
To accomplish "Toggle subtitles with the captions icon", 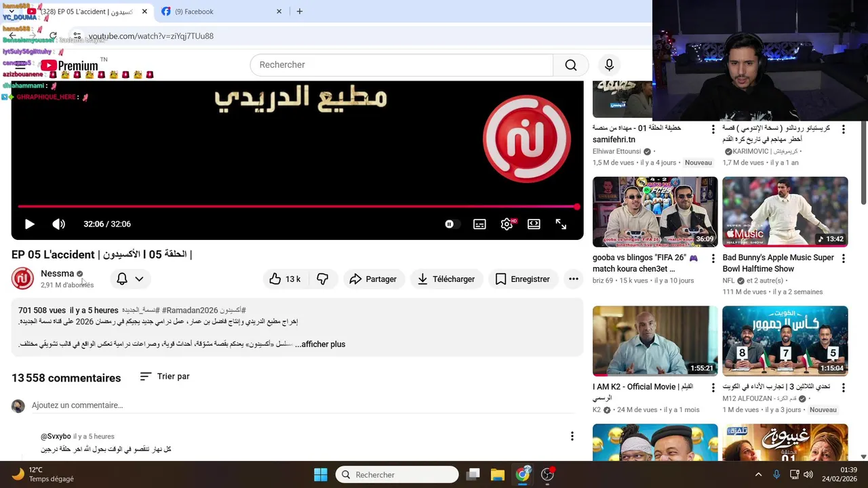I will [x=479, y=224].
